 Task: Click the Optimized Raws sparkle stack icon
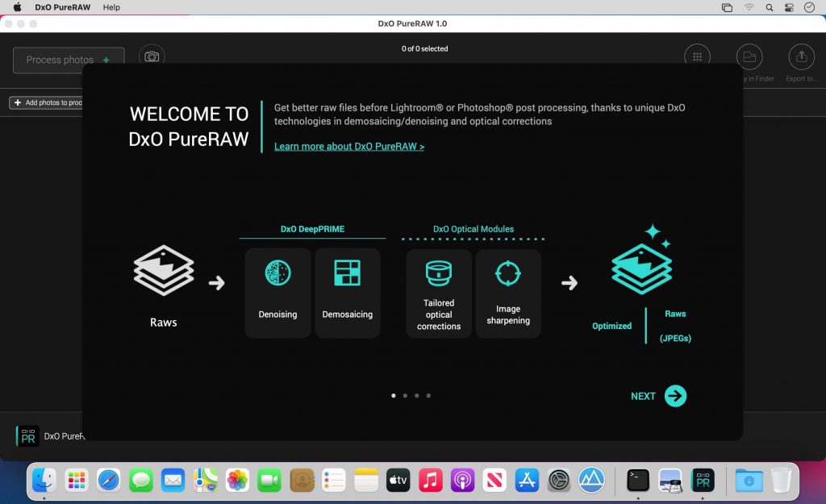(642, 262)
